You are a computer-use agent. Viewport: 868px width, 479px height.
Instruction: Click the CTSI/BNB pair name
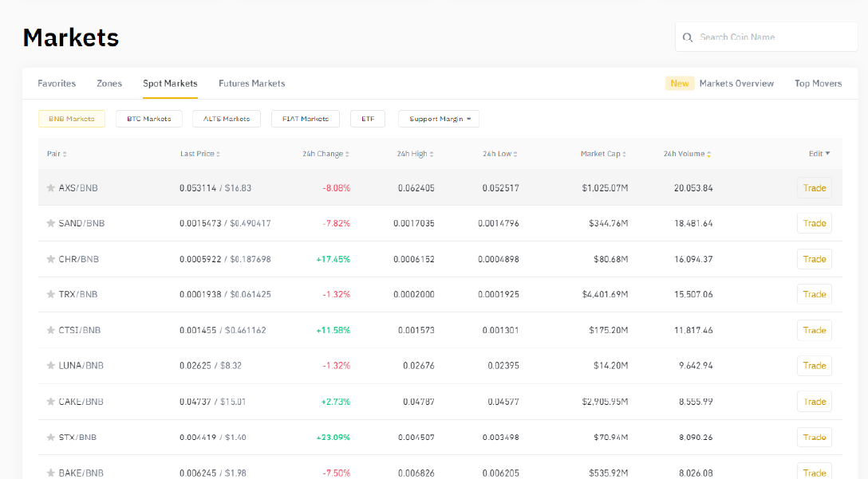[80, 330]
